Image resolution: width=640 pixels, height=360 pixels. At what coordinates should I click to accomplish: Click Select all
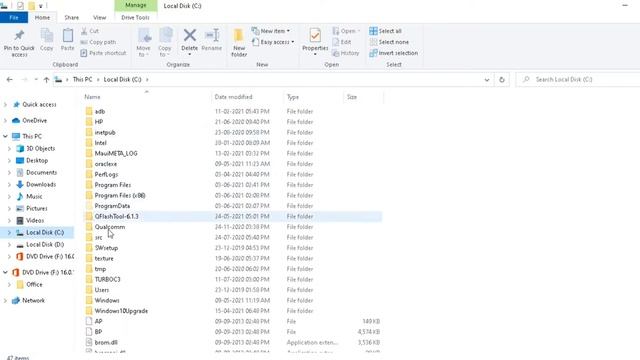click(385, 31)
